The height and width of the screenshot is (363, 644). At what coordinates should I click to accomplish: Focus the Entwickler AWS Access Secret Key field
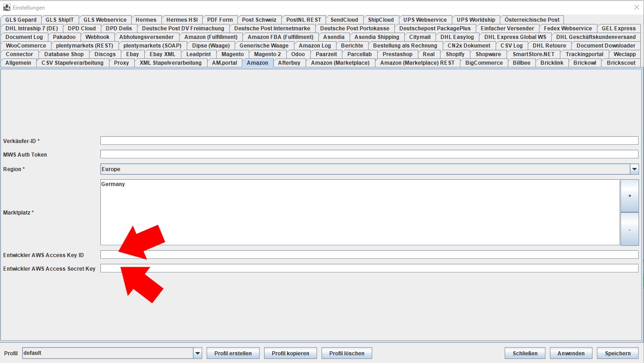[369, 268]
